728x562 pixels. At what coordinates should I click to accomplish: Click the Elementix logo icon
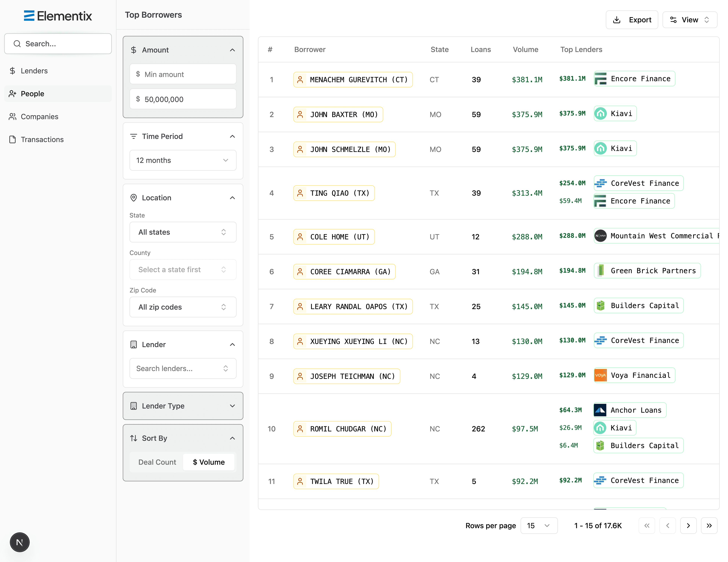[29, 16]
